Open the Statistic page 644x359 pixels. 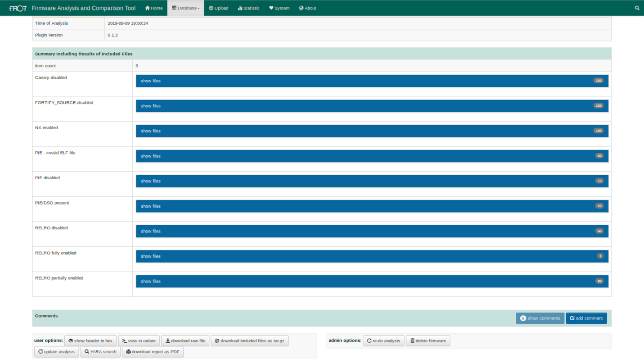coord(249,8)
